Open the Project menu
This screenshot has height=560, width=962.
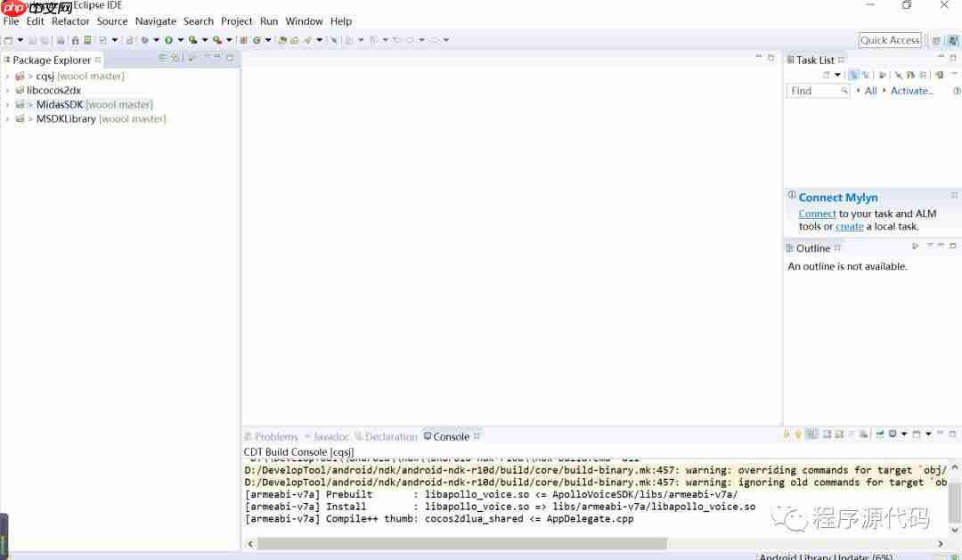(x=237, y=21)
